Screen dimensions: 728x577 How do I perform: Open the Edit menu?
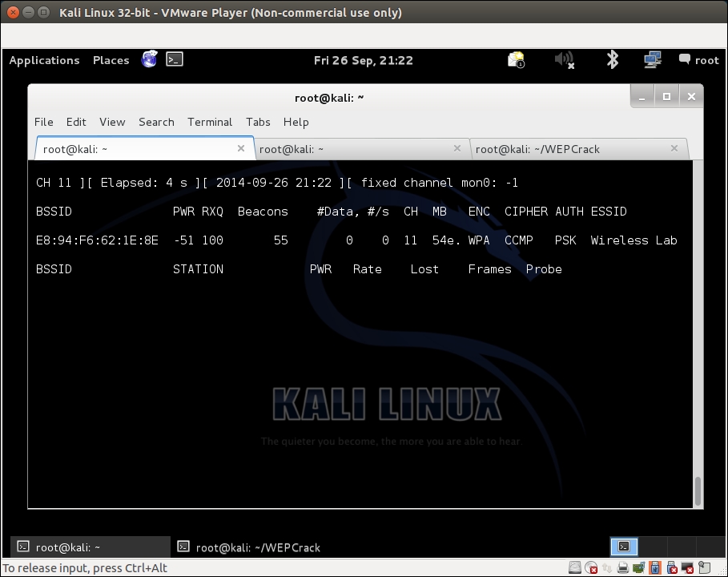pos(76,122)
